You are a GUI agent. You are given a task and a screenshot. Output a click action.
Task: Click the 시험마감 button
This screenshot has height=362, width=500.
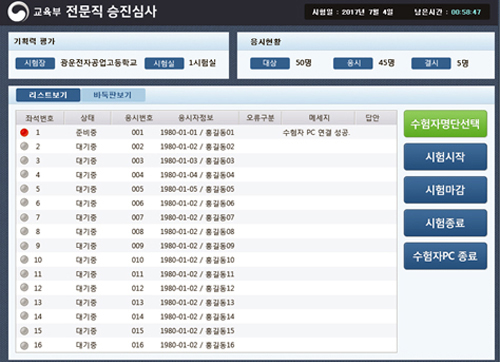pyautogui.click(x=445, y=190)
